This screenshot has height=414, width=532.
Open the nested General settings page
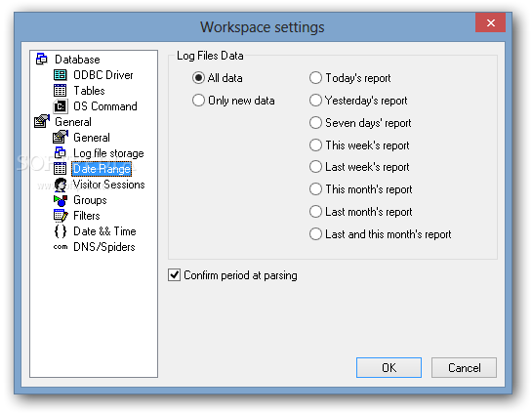point(92,138)
